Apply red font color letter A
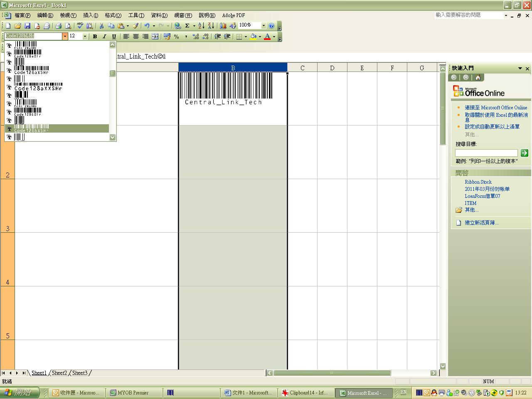This screenshot has height=399, width=532. tap(267, 37)
